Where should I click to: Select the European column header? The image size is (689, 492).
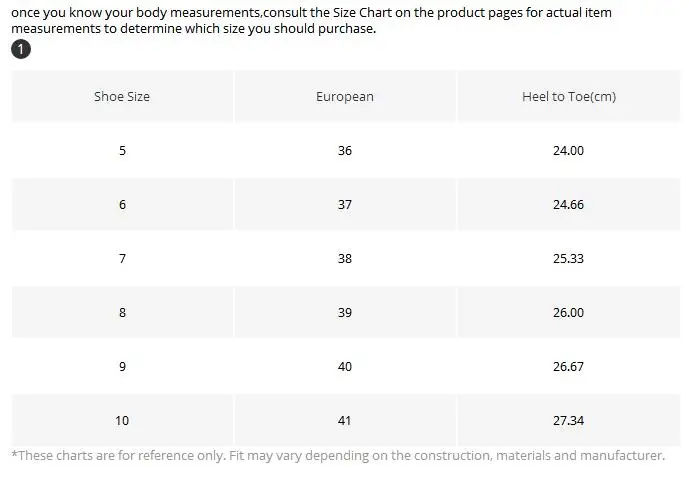(345, 96)
